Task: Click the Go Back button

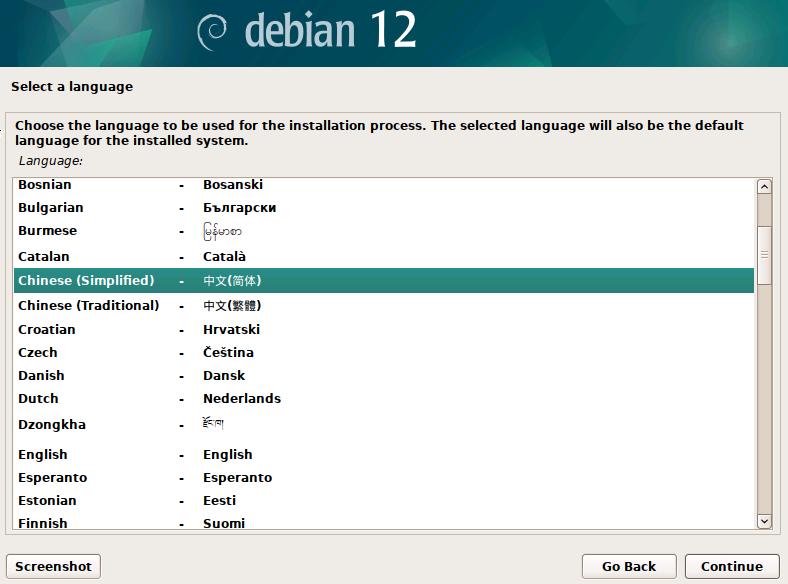Action: coord(629,566)
